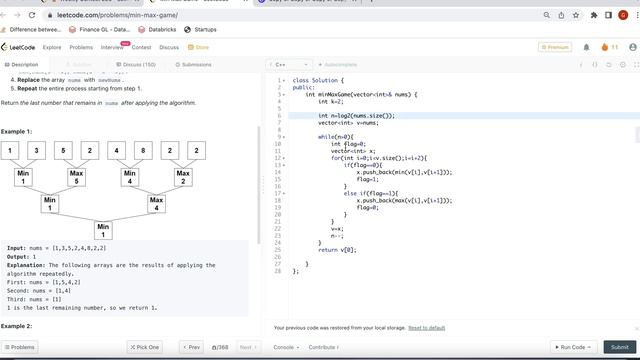This screenshot has height=360, width=640.
Task: Click the share page icon in address bar
Action: pyautogui.click(x=561, y=15)
